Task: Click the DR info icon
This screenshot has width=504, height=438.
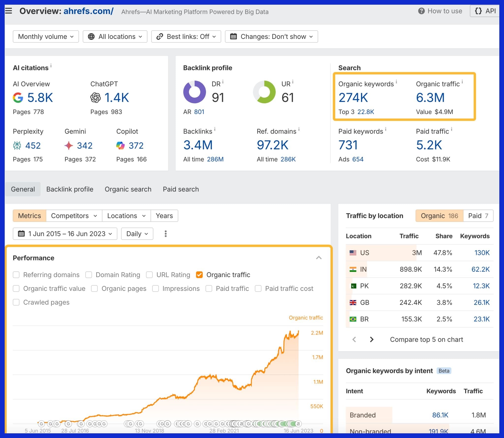Action: (223, 82)
